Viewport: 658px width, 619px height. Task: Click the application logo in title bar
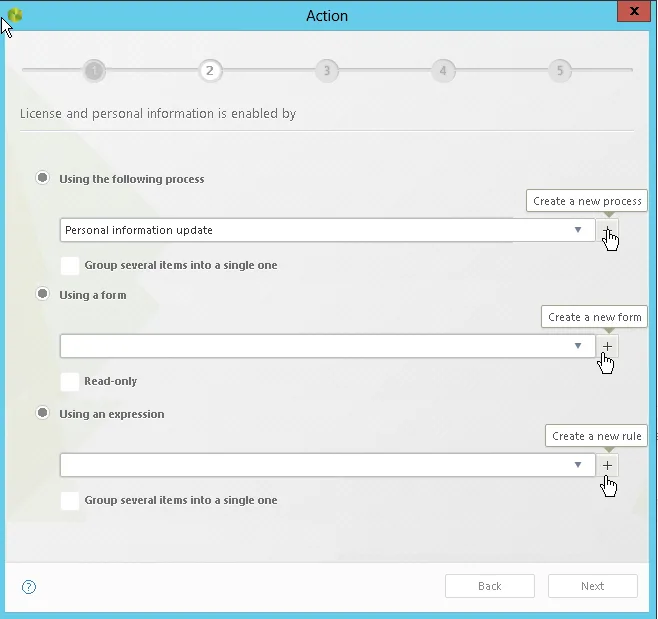coord(15,15)
